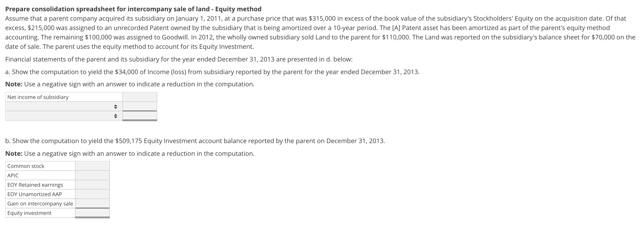Image resolution: width=644 pixels, height=228 pixels.
Task: Click the EOY Retained earnings amount field
Action: [x=92, y=185]
